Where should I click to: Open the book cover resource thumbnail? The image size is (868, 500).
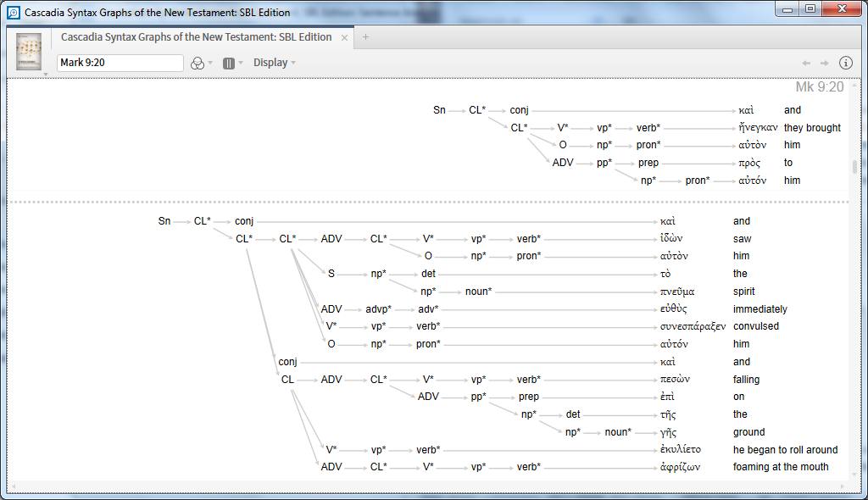pyautogui.click(x=29, y=51)
